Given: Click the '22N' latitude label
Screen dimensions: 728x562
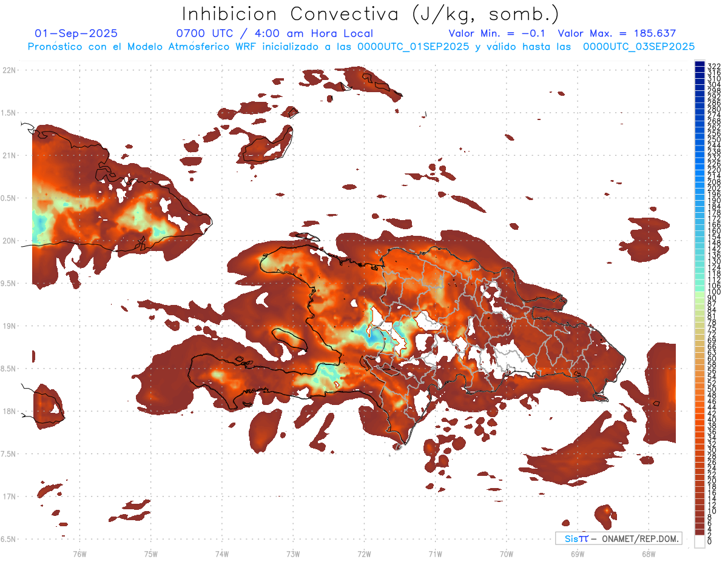Looking at the screenshot, I should [9, 70].
